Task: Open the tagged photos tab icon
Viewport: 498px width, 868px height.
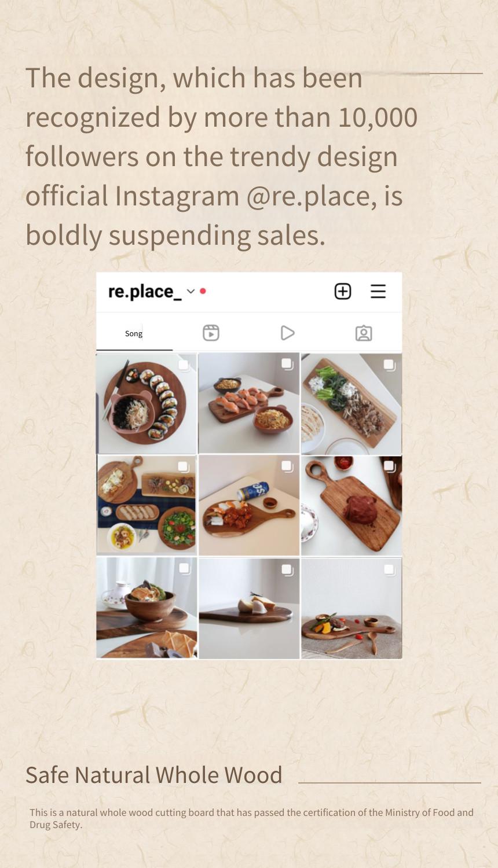Action: coord(364,333)
